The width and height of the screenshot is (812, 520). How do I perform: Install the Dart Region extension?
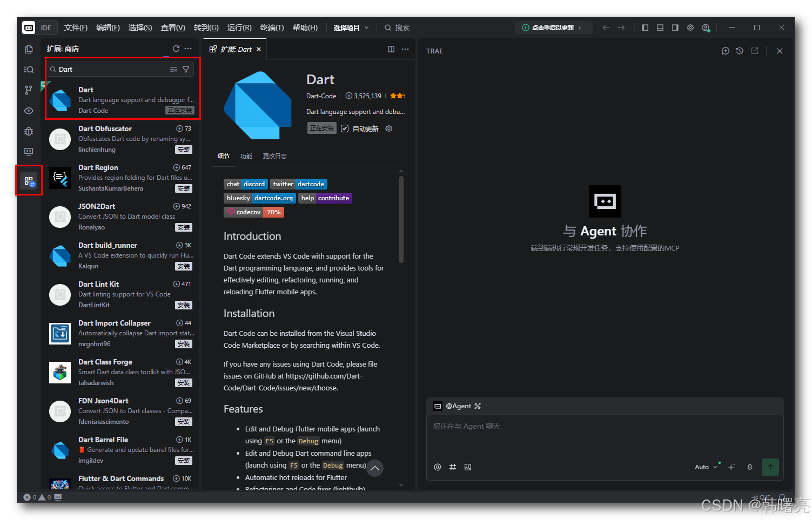point(184,188)
